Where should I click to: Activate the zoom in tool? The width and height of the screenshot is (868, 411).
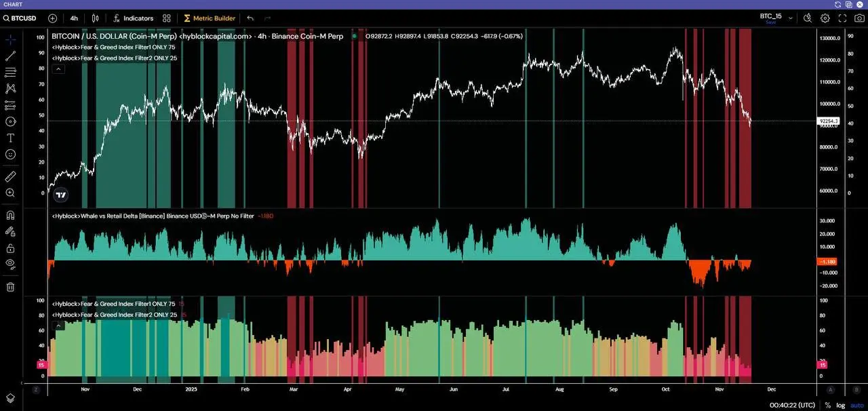[10, 193]
